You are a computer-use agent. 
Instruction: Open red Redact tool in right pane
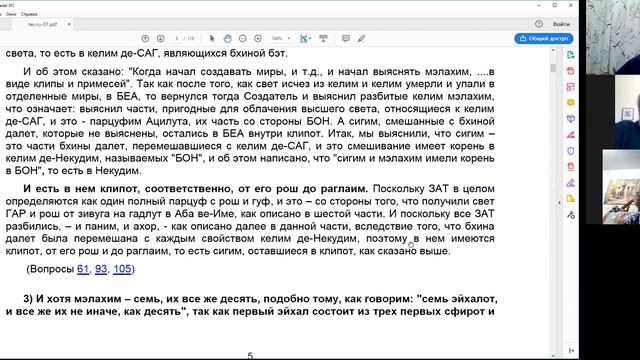[571, 135]
